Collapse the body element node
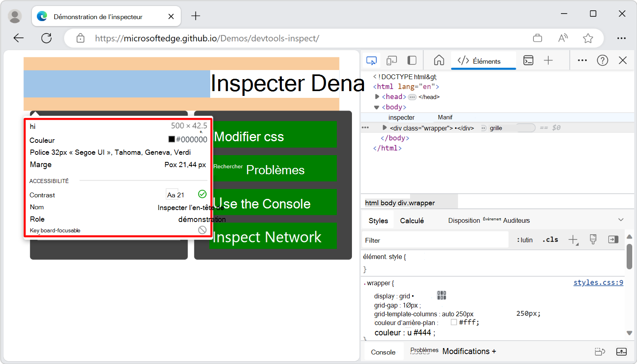The height and width of the screenshot is (364, 637). 377,107
